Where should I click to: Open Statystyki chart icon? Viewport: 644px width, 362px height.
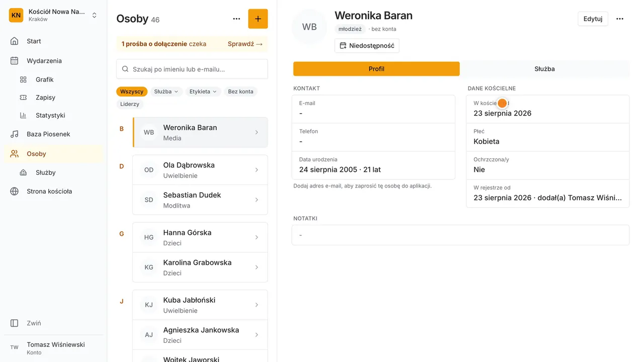coord(23,115)
